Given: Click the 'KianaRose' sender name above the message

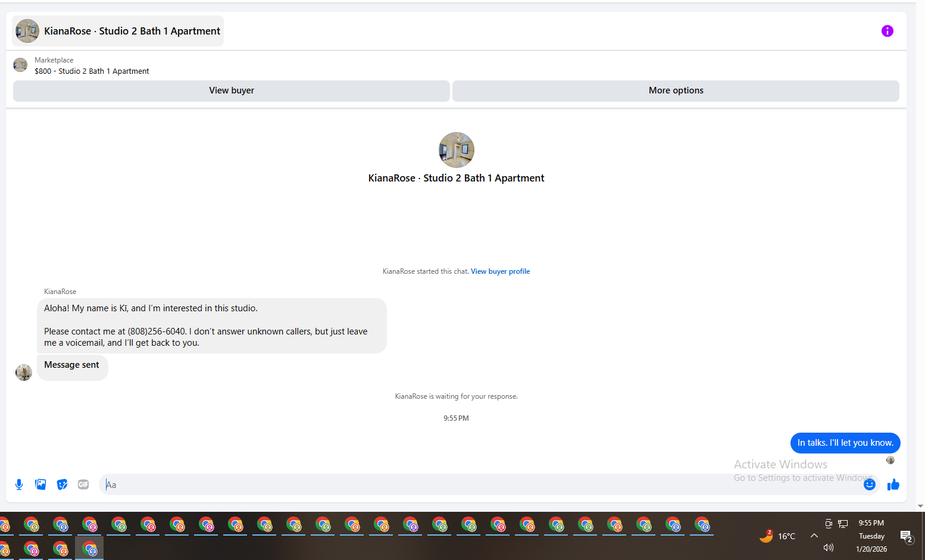Looking at the screenshot, I should (x=60, y=292).
